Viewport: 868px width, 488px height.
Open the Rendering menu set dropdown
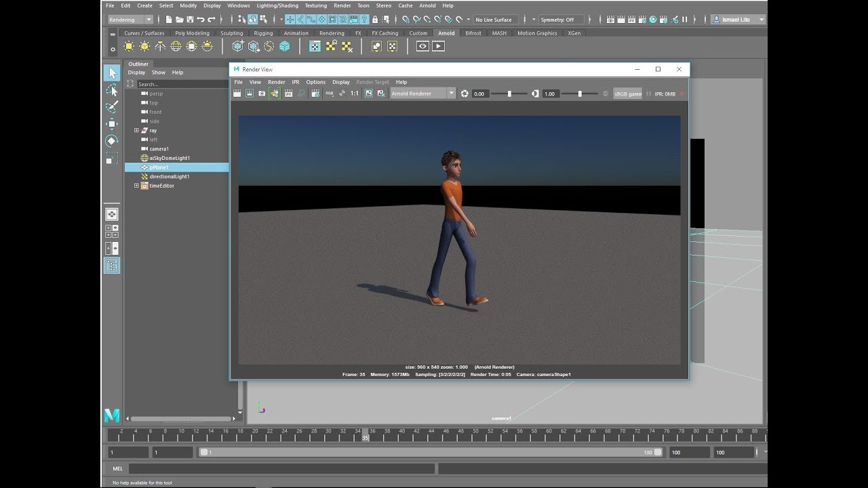(130, 20)
